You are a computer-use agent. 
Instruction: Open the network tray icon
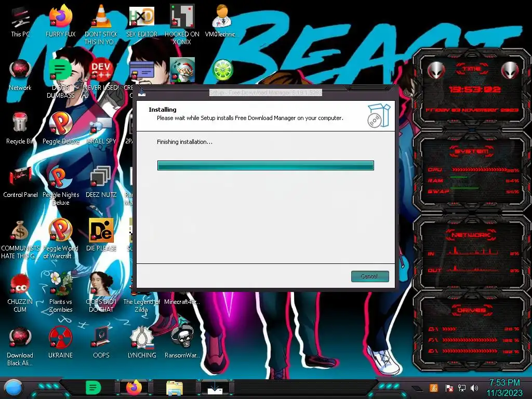[x=462, y=388]
